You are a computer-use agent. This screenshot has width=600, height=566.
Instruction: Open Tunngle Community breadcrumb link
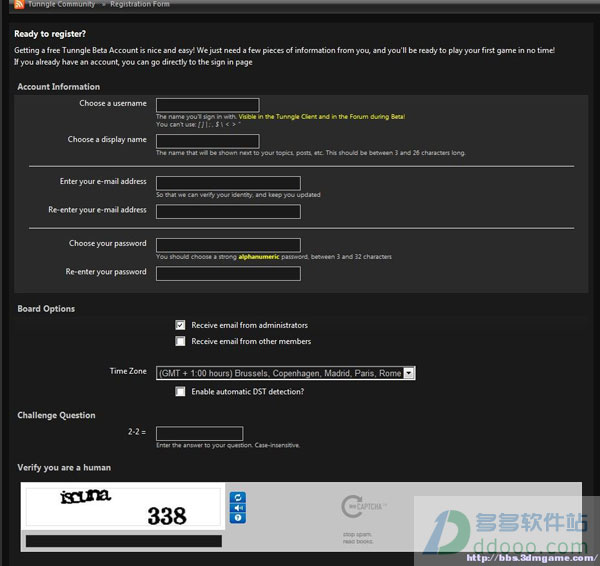(x=61, y=4)
